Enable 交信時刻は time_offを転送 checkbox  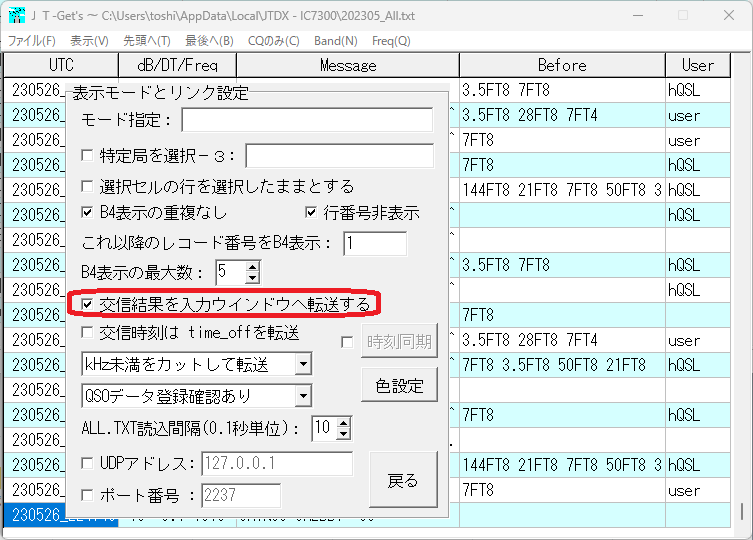coord(87,332)
